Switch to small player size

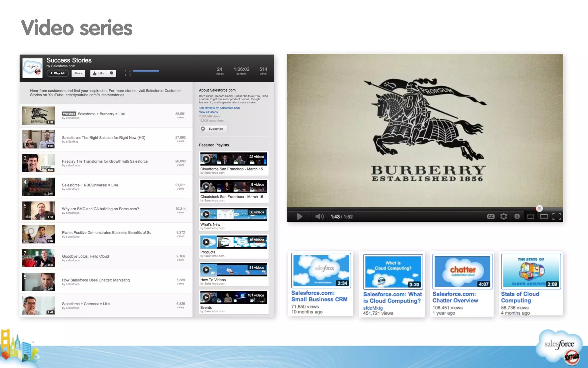pyautogui.click(x=531, y=217)
